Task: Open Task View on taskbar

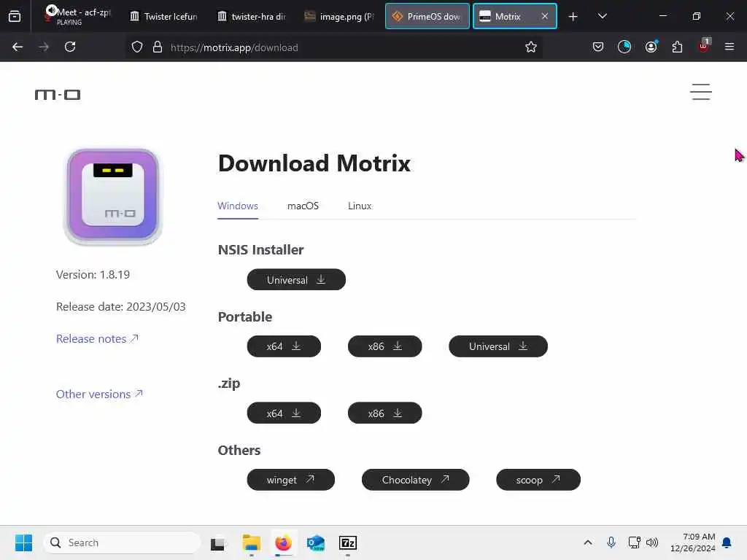Action: [x=218, y=542]
